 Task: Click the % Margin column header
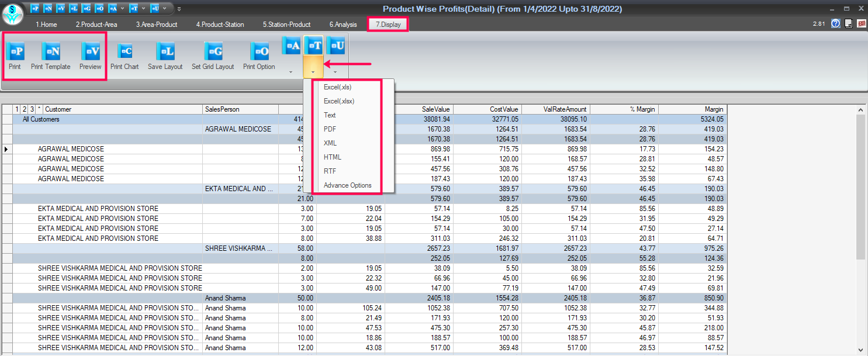tap(624, 109)
